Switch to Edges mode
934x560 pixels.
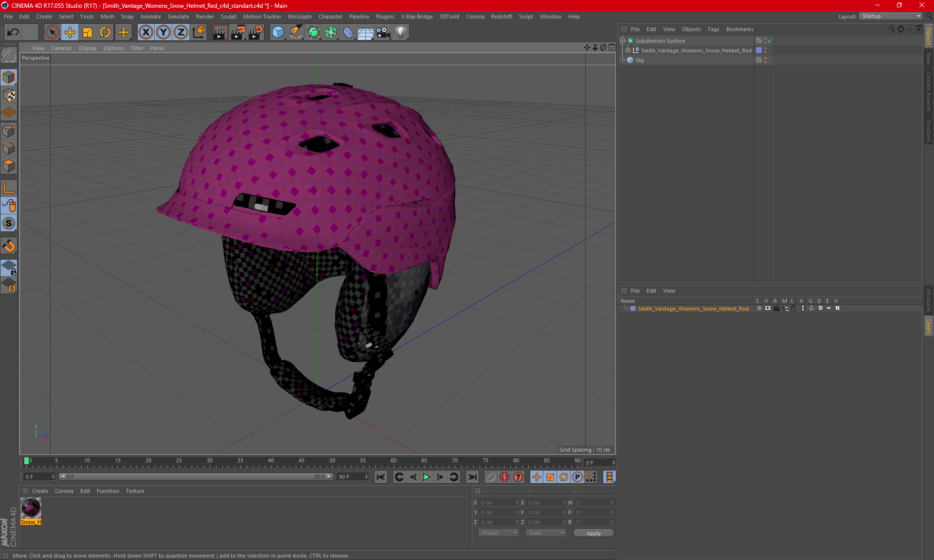tap(9, 148)
